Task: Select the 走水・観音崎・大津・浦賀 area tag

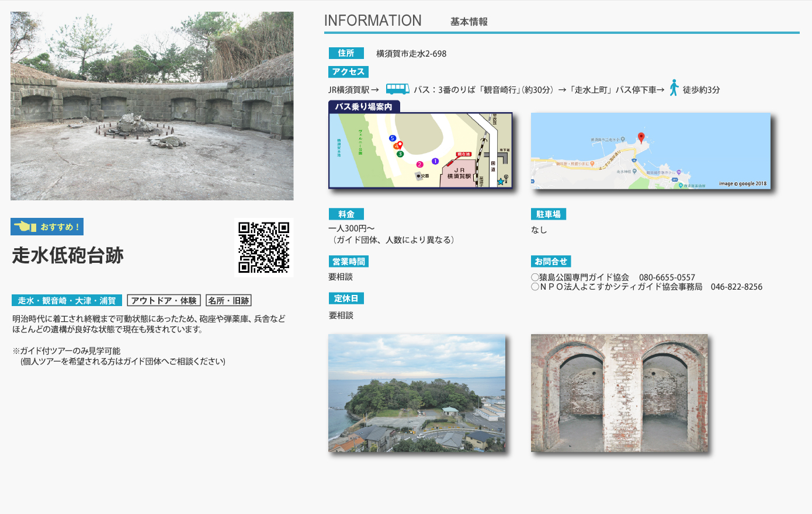Action: tap(67, 301)
